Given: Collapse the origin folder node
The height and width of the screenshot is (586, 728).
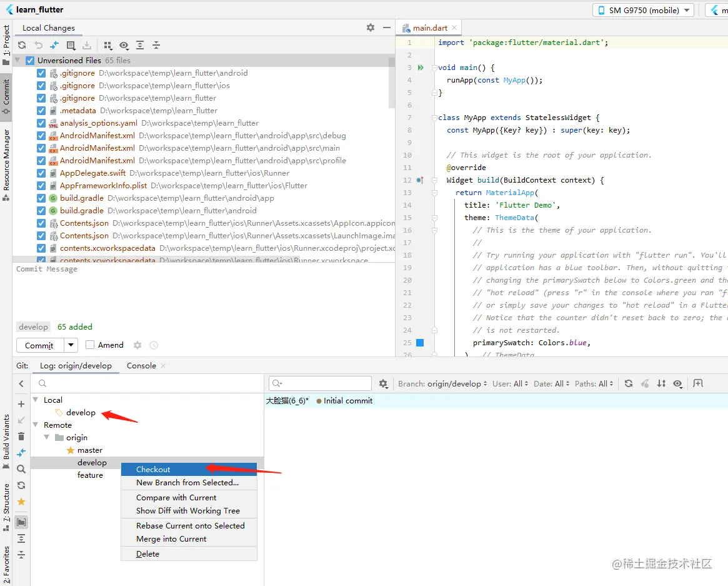Looking at the screenshot, I should (x=46, y=437).
